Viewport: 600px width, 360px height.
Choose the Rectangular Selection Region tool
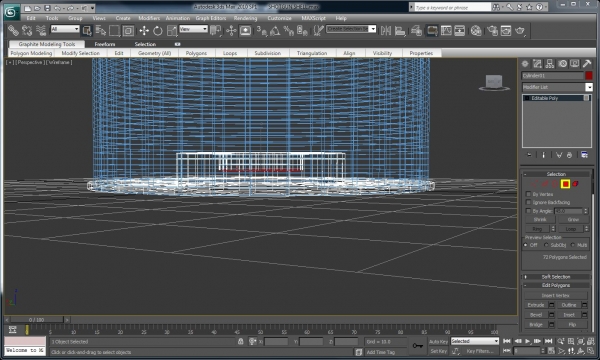114,30
